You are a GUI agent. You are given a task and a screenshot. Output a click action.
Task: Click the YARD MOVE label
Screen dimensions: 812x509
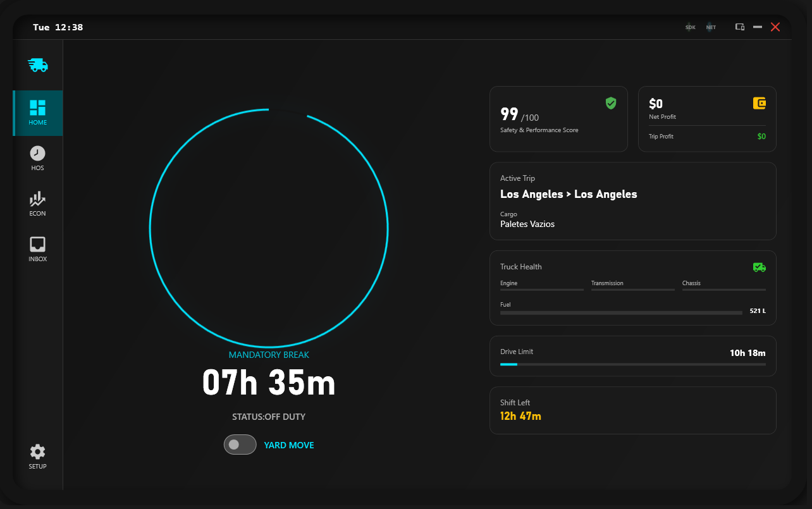289,445
